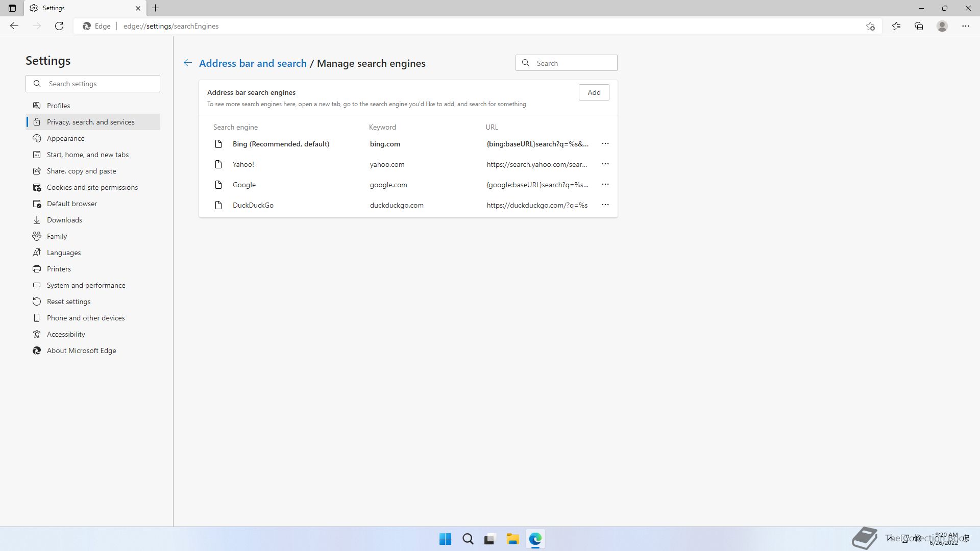Add this page to favorites star icon
The width and height of the screenshot is (980, 551).
point(870,26)
